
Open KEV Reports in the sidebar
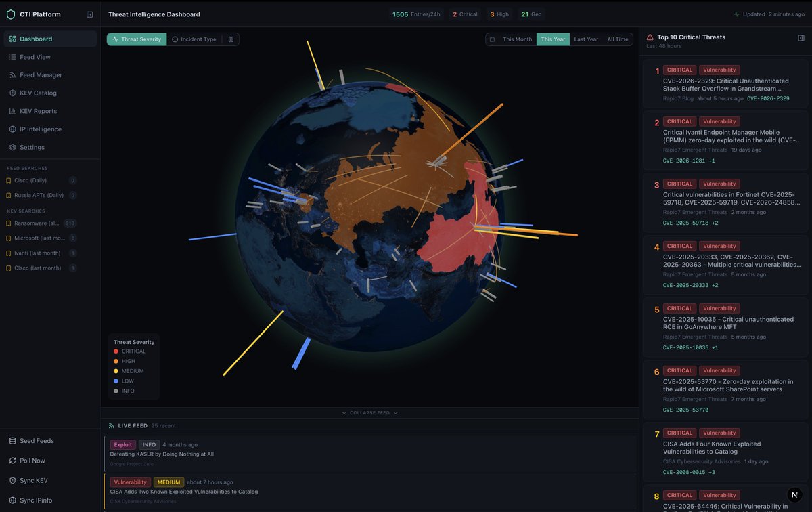coord(50,111)
